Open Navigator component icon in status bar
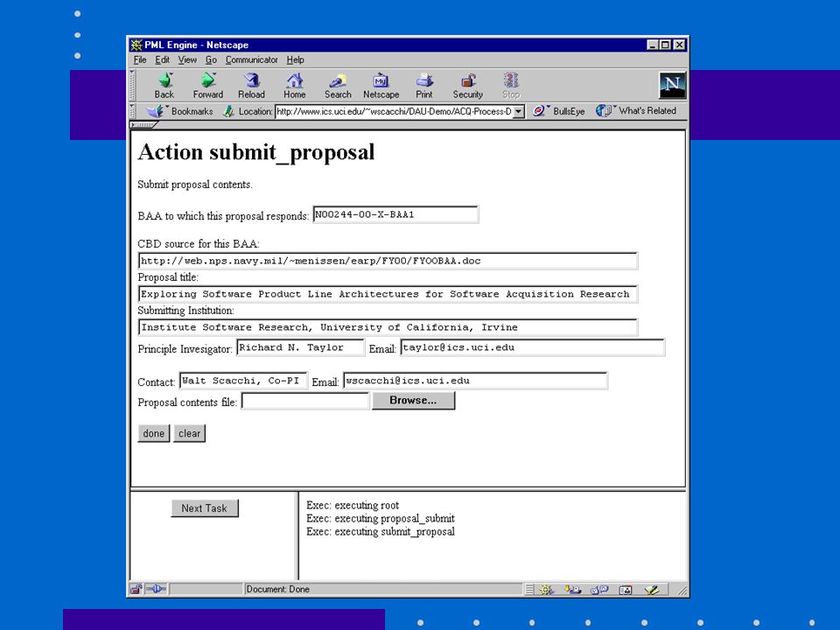840x630 pixels. point(546,590)
